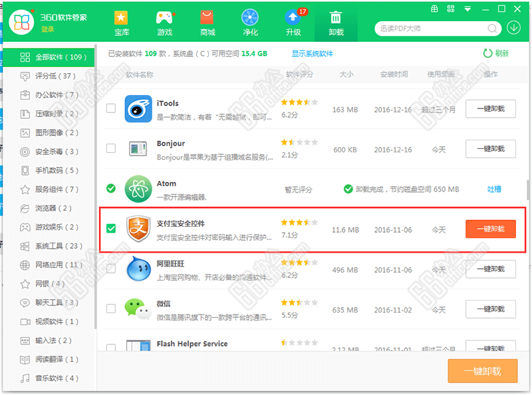Screen dimensions: 532x395
Task: Click the 刷新 refresh button
Action: 496,53
